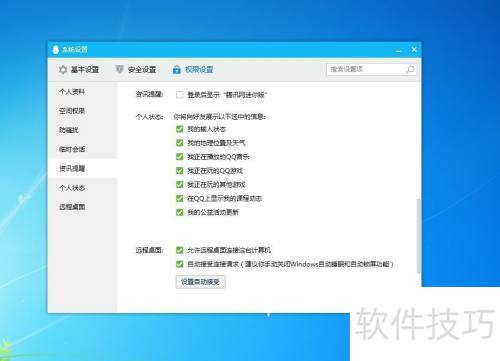500x361 pixels.
Task: Click the QQ penguin title bar icon
Action: [x=56, y=50]
